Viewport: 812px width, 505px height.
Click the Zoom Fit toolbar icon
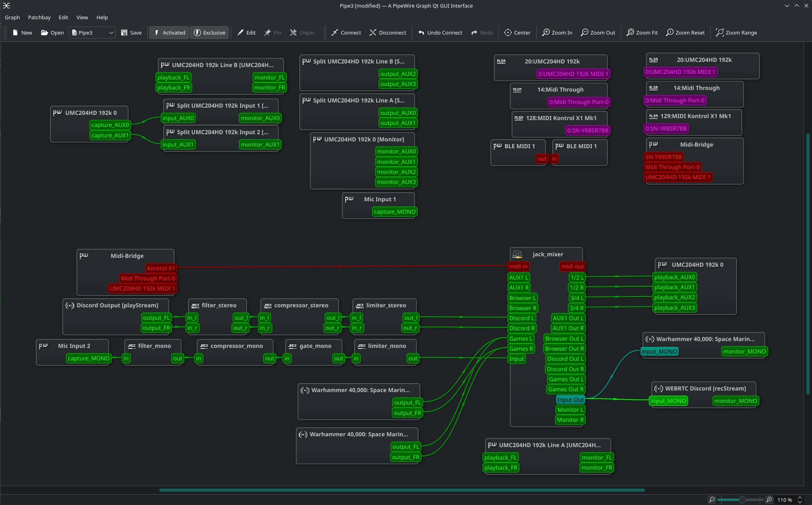coord(630,33)
